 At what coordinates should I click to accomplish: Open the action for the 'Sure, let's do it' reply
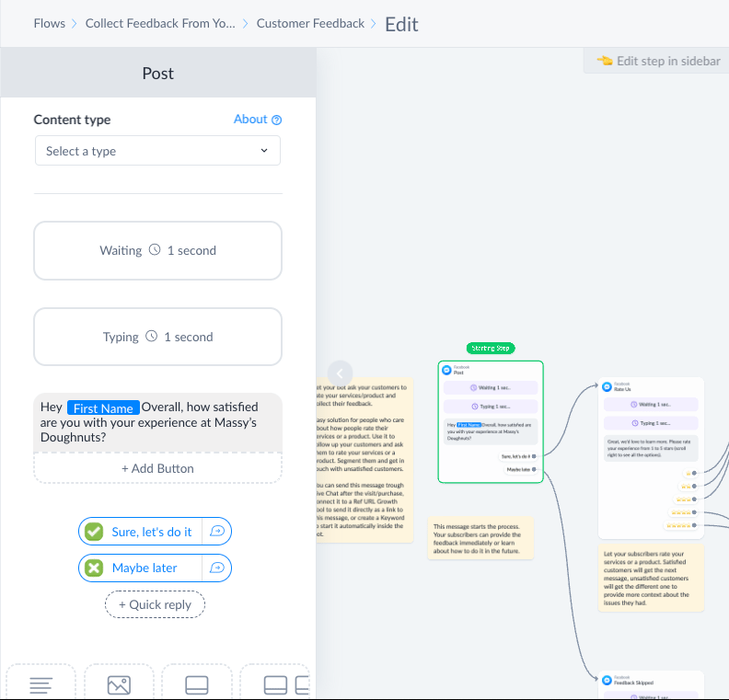[x=217, y=531]
